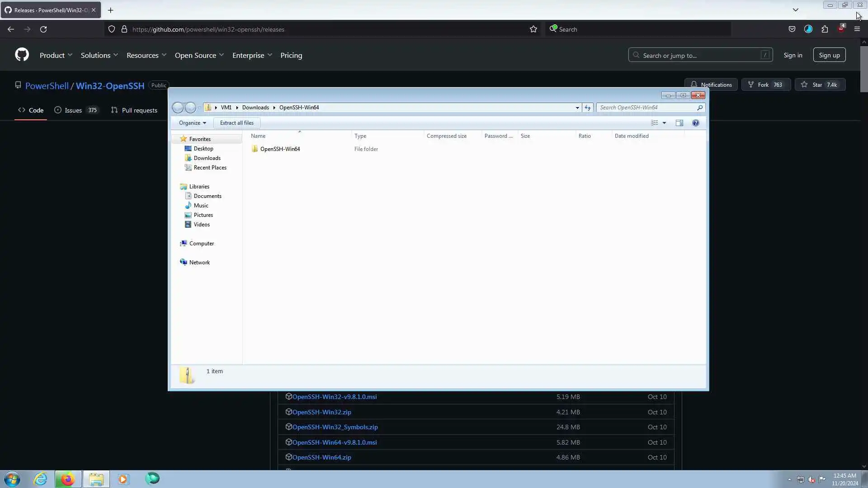Download the OpenSSH-Win64.zip link
The image size is (868, 488).
[321, 457]
